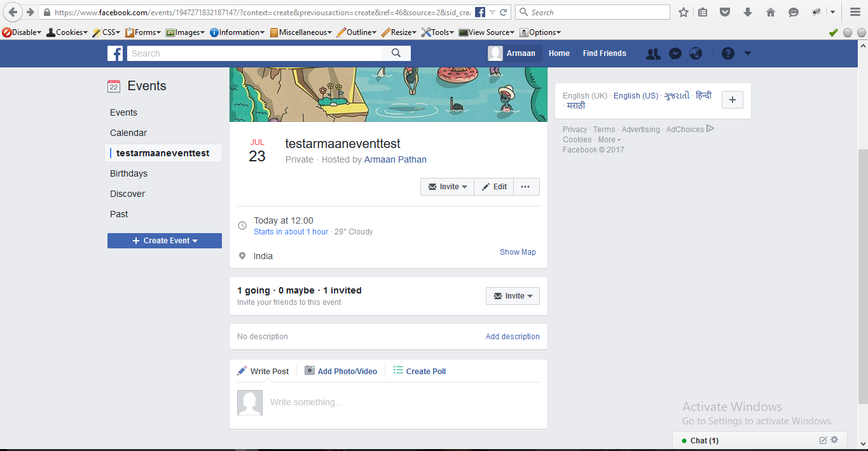
Task: Go to the browser Home icon
Action: 771,12
